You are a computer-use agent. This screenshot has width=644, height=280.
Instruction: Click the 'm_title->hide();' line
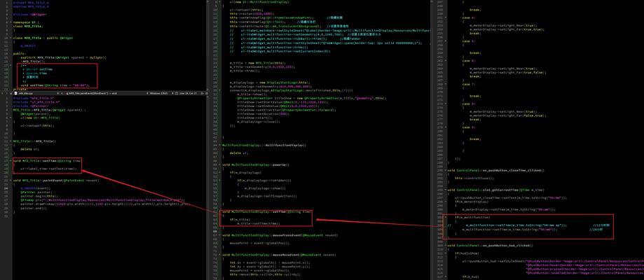pyautogui.click(x=244, y=71)
